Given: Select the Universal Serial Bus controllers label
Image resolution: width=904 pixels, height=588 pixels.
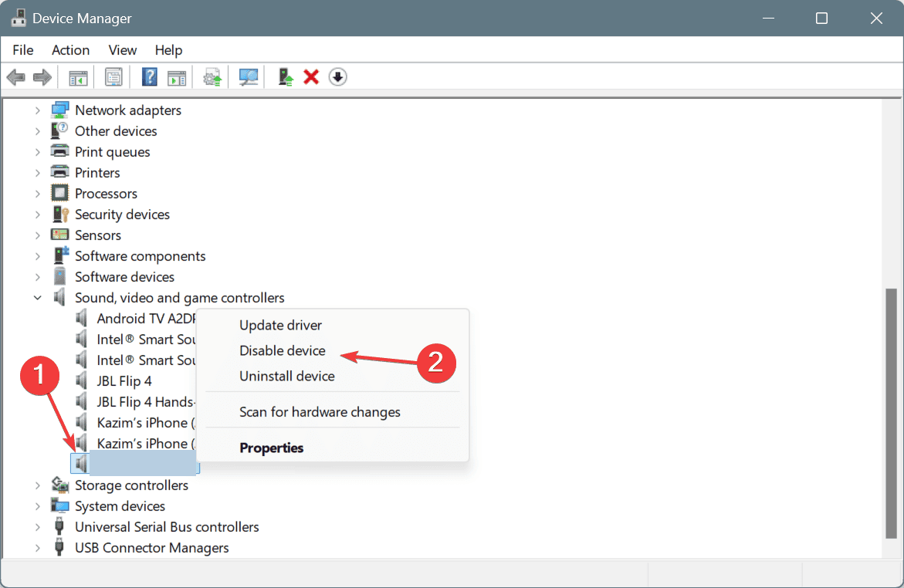Looking at the screenshot, I should pos(167,527).
